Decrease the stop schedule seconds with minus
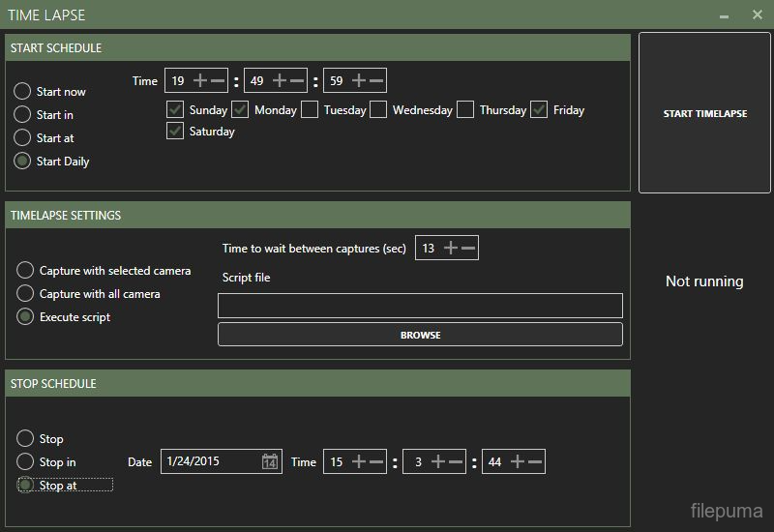Image resolution: width=774 pixels, height=532 pixels. point(534,462)
